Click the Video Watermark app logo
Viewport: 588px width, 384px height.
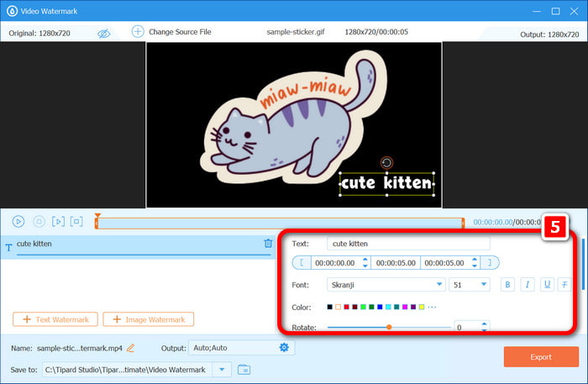pyautogui.click(x=12, y=11)
